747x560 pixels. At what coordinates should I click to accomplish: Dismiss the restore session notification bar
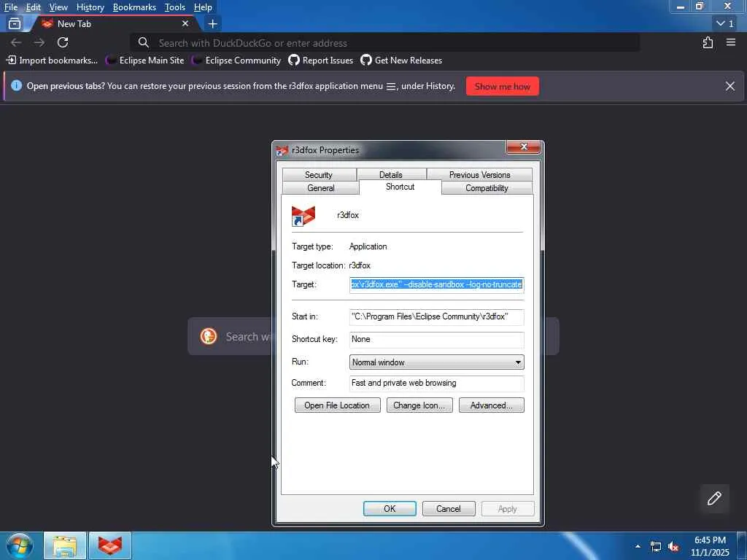729,86
